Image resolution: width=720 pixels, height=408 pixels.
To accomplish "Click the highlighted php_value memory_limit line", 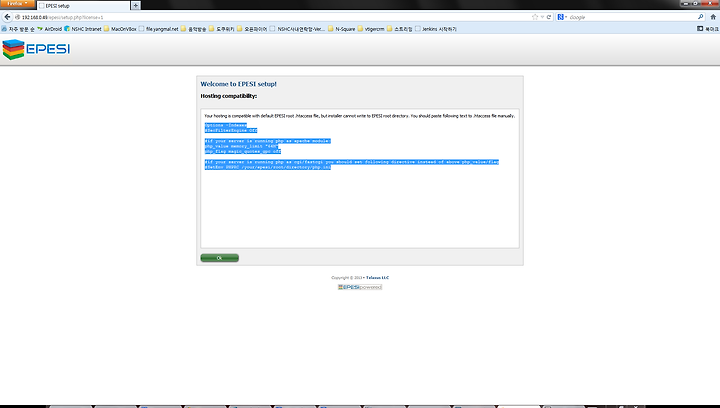I will point(242,146).
